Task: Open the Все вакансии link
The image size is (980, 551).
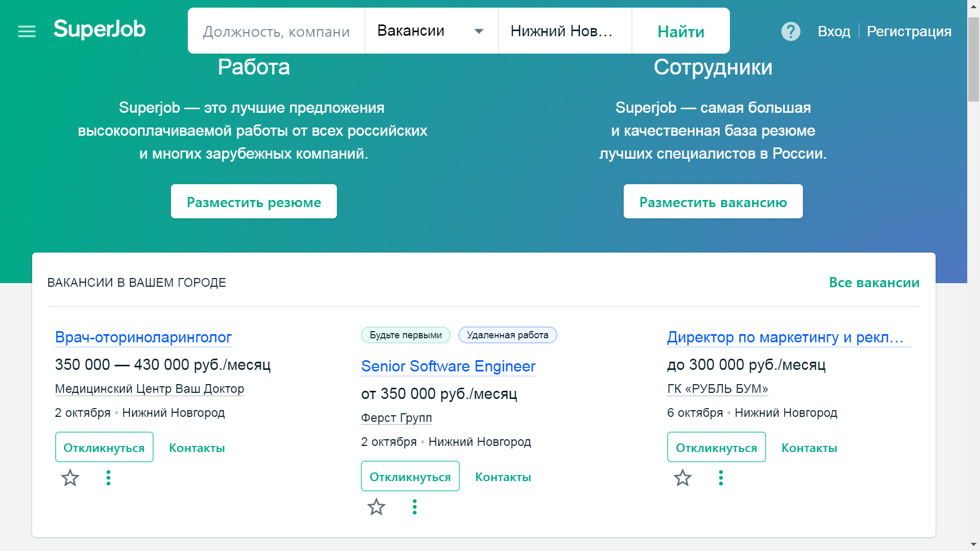Action: (x=874, y=283)
